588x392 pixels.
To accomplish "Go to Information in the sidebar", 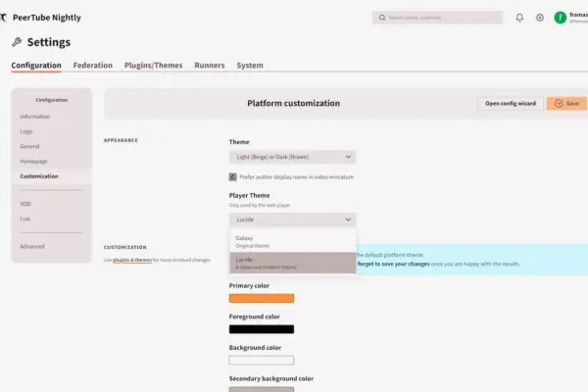I will coord(35,117).
